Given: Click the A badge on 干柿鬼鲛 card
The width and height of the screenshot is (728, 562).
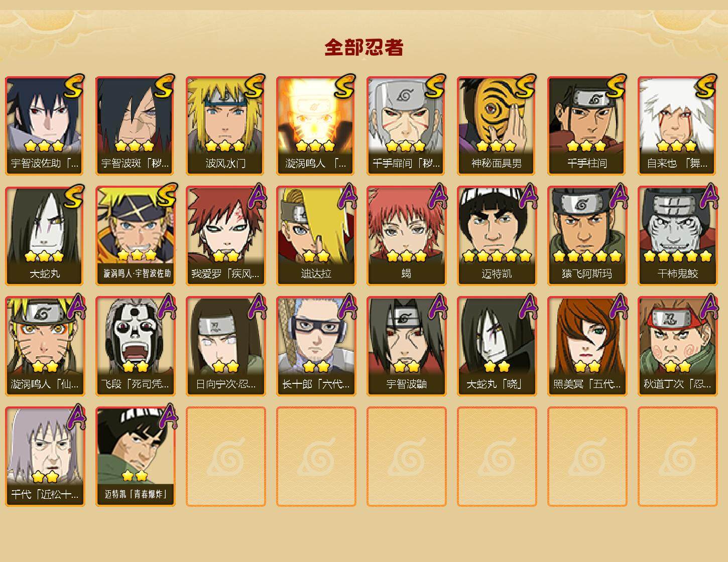Looking at the screenshot, I should point(708,196).
